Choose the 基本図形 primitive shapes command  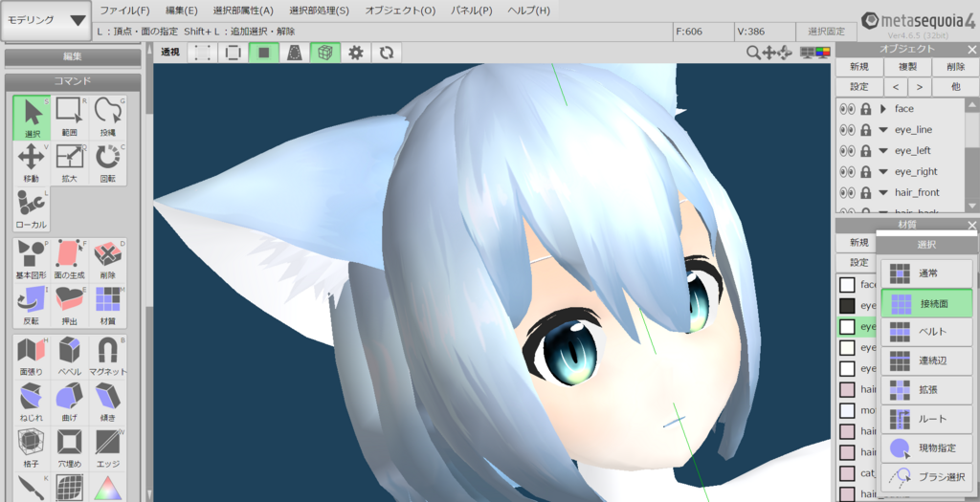pos(32,260)
